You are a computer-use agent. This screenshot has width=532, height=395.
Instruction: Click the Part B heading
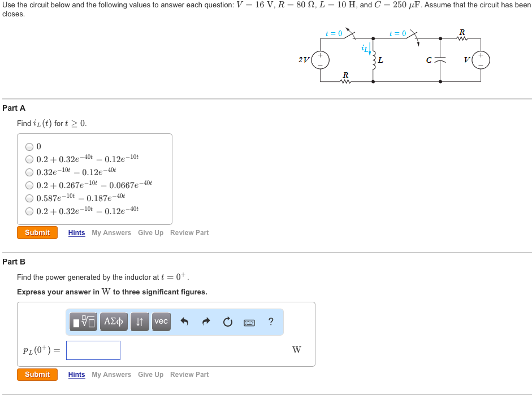click(14, 262)
